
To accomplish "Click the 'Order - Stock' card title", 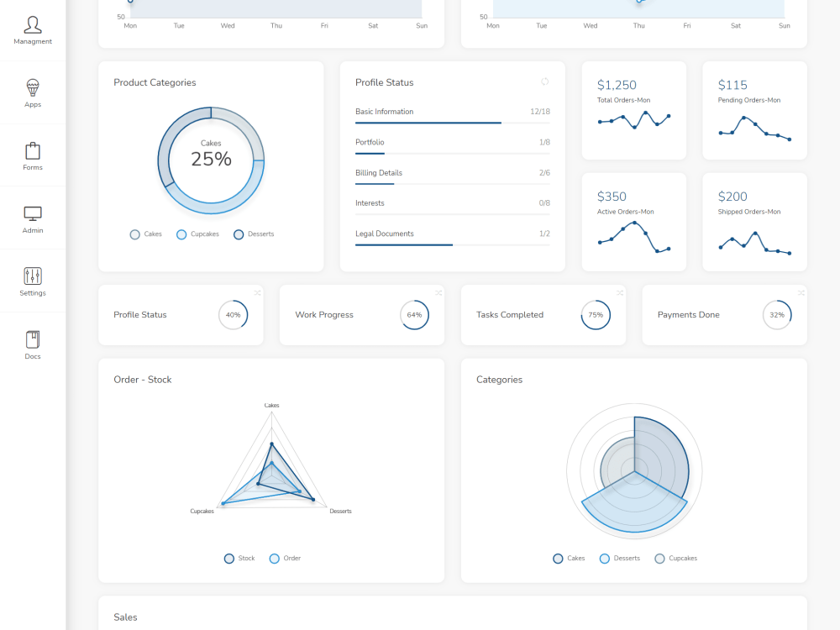I will point(143,380).
